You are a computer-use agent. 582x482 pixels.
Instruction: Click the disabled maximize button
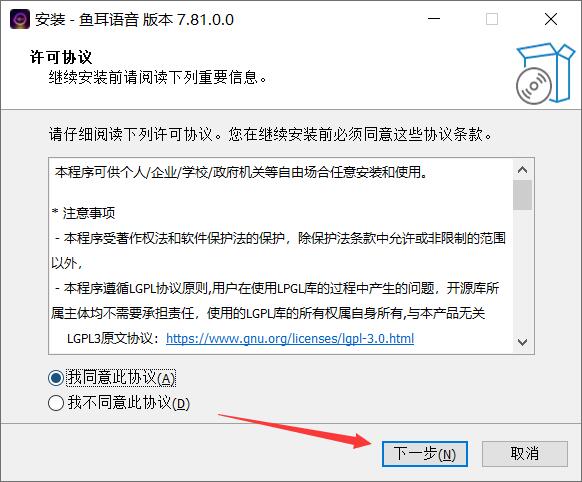492,19
